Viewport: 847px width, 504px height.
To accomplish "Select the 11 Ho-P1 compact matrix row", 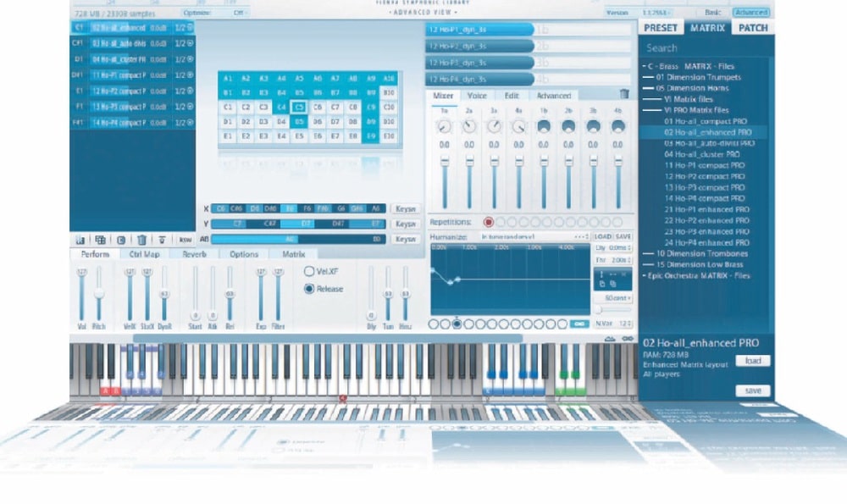I will [x=132, y=75].
